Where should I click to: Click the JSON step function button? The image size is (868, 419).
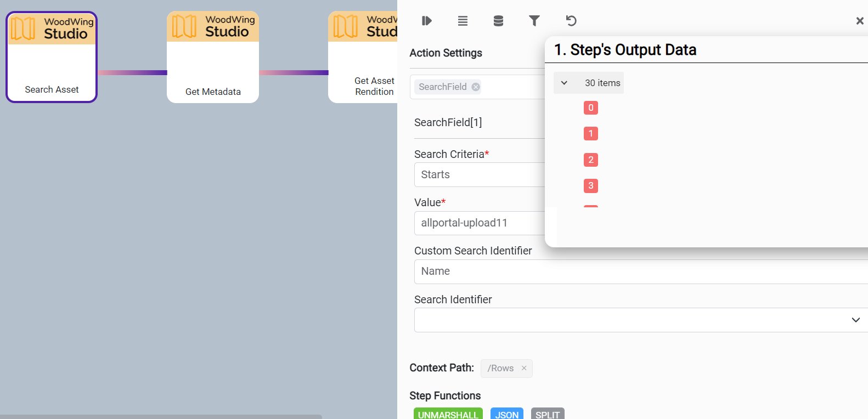pos(506,414)
